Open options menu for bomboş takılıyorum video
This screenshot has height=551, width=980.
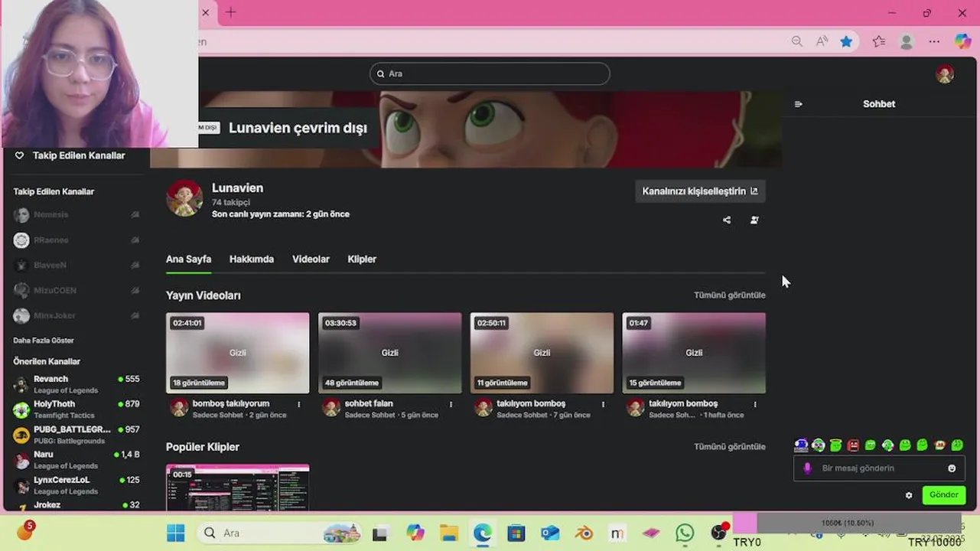coord(299,404)
